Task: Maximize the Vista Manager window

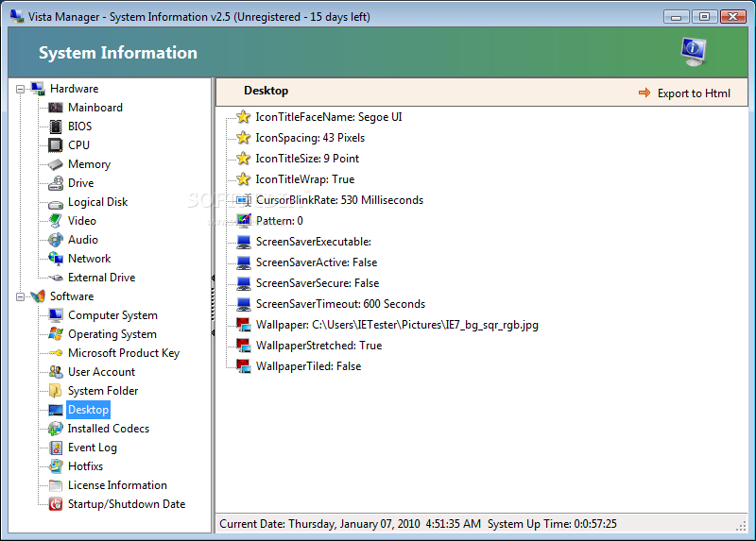Action: [704, 17]
